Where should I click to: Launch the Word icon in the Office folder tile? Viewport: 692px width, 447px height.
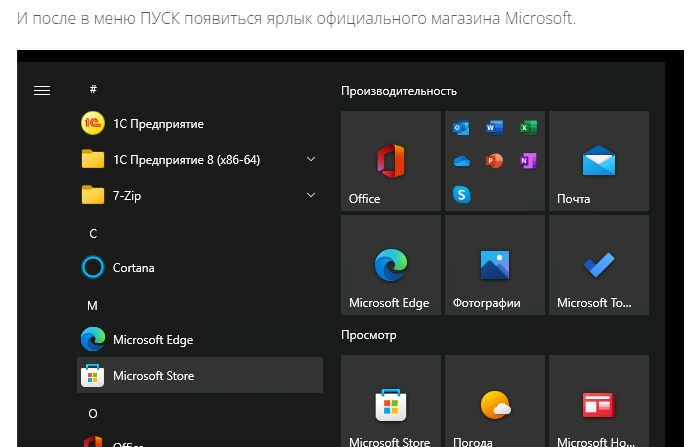pos(494,128)
